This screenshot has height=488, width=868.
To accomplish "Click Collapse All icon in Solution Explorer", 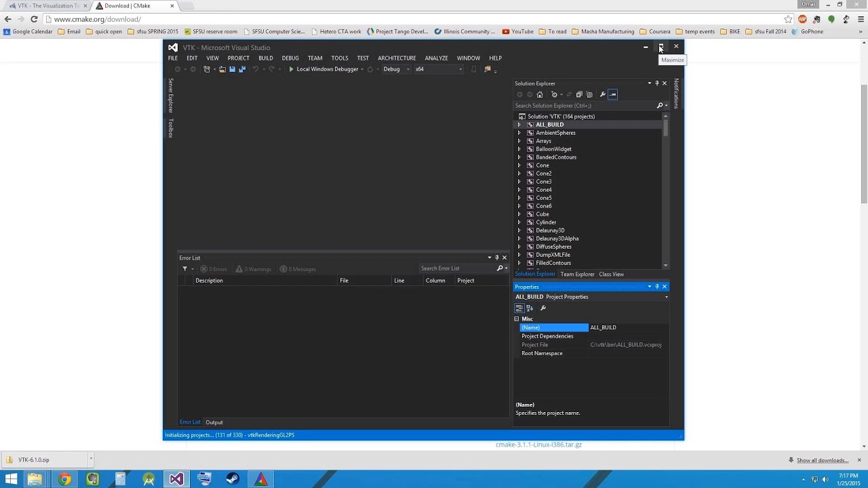I will pos(579,95).
